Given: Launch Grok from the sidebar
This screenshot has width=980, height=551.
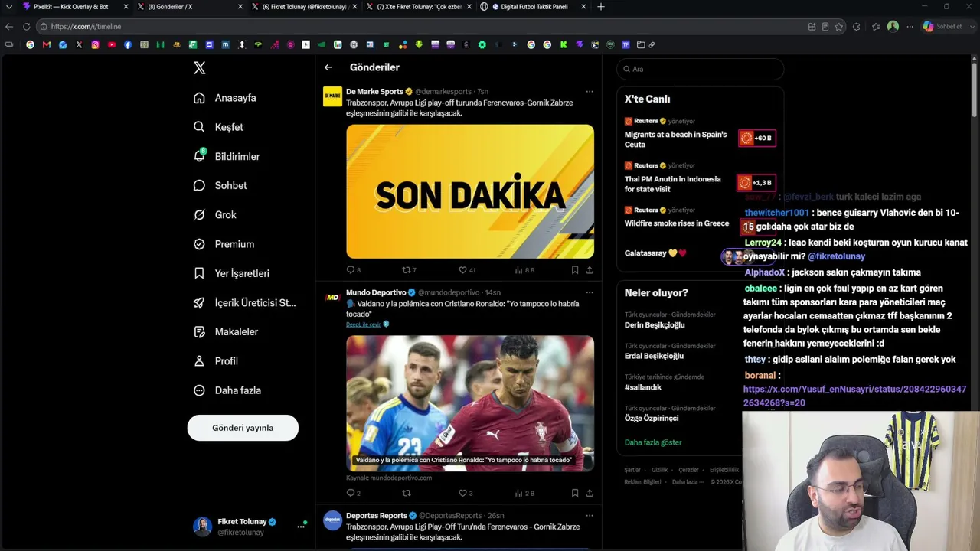Looking at the screenshot, I should coord(214,215).
